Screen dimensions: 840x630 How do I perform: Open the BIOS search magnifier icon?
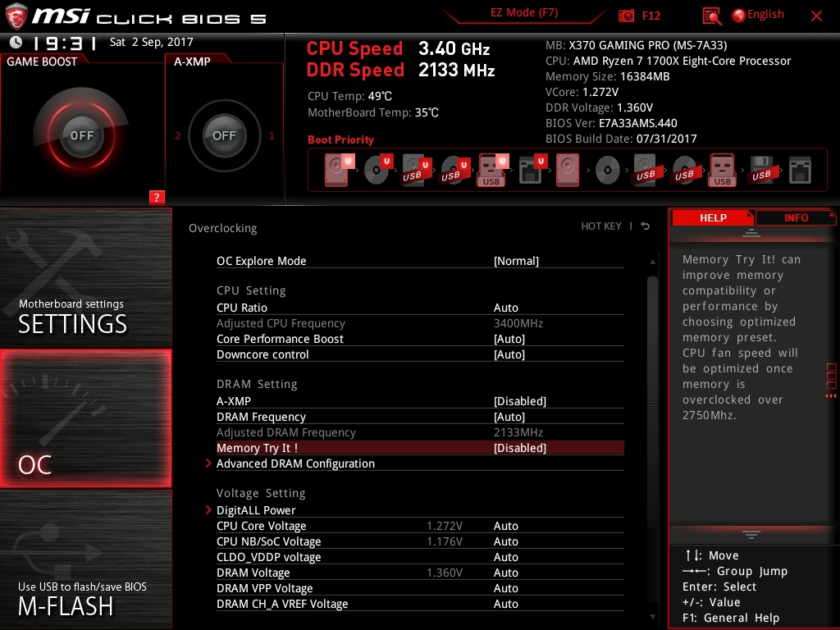711,16
